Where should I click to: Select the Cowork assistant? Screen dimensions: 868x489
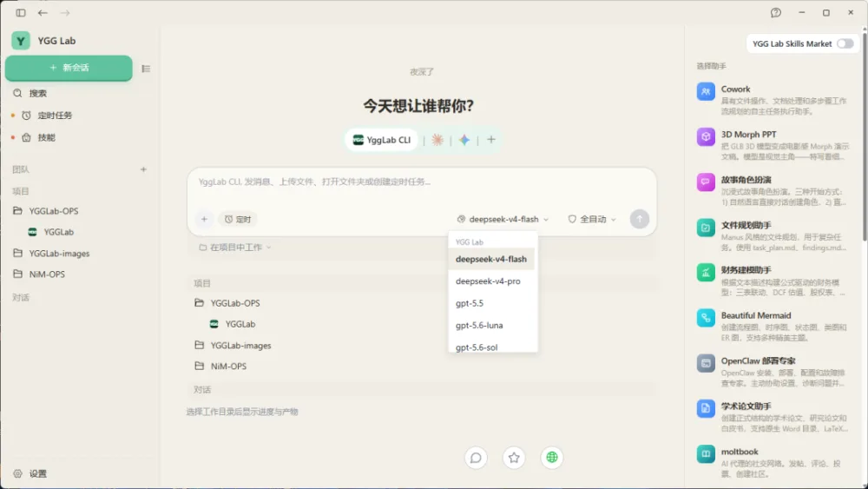click(x=773, y=100)
